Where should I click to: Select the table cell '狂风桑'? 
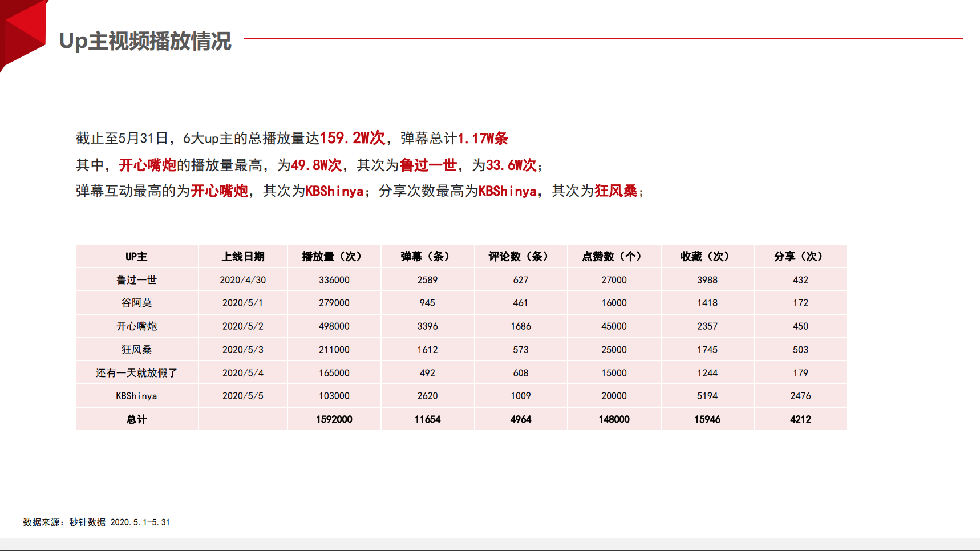tap(136, 350)
